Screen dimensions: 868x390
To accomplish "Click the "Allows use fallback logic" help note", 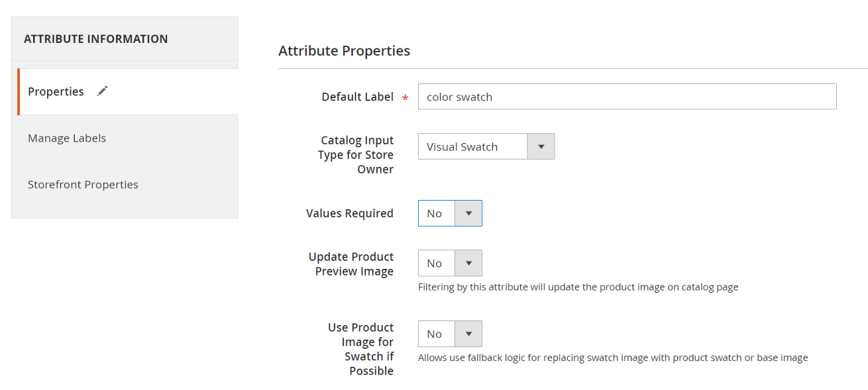I will pos(613,358).
